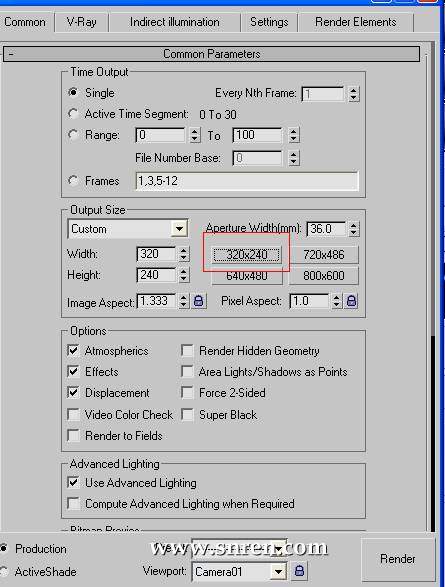Click the Render button
445x587 pixels.
tap(398, 559)
